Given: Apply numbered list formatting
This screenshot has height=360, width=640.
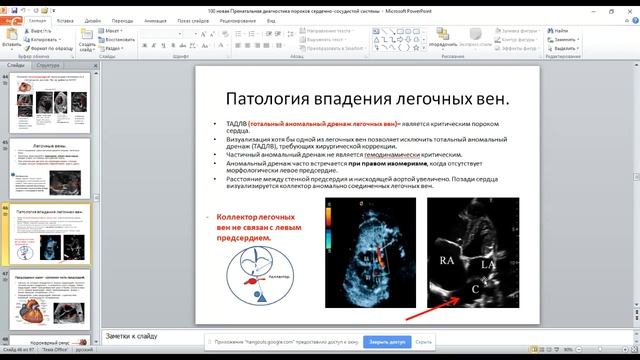Looking at the screenshot, I should [x=252, y=34].
